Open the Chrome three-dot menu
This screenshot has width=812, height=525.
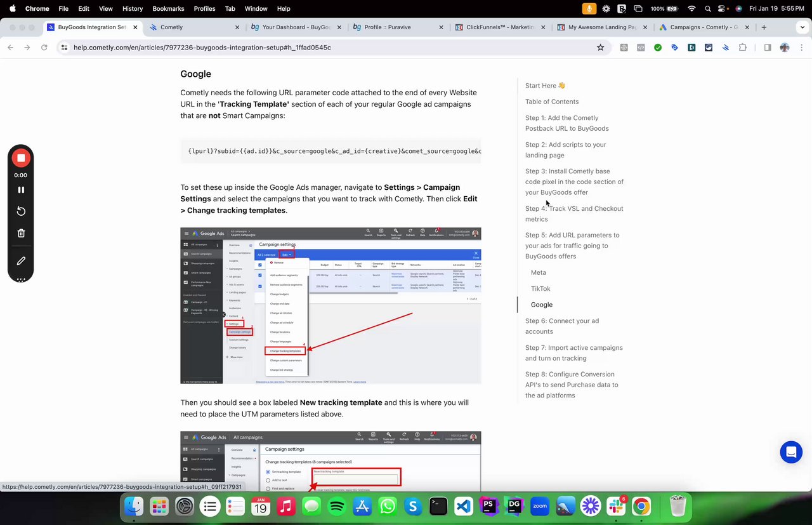pyautogui.click(x=801, y=48)
